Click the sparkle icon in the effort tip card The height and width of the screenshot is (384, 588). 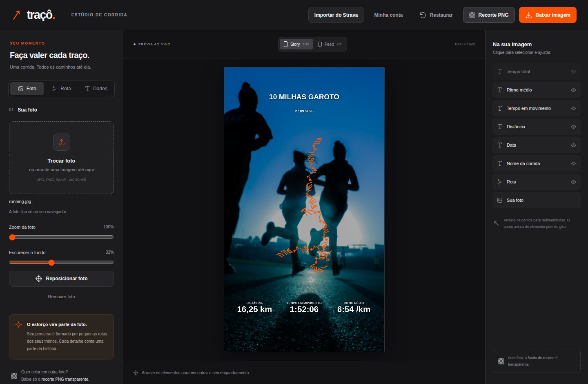(18, 324)
